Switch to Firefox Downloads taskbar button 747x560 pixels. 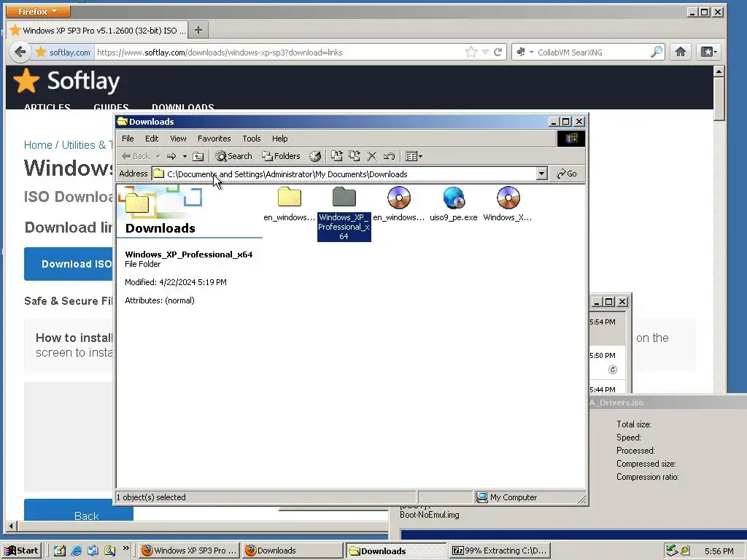coord(292,551)
